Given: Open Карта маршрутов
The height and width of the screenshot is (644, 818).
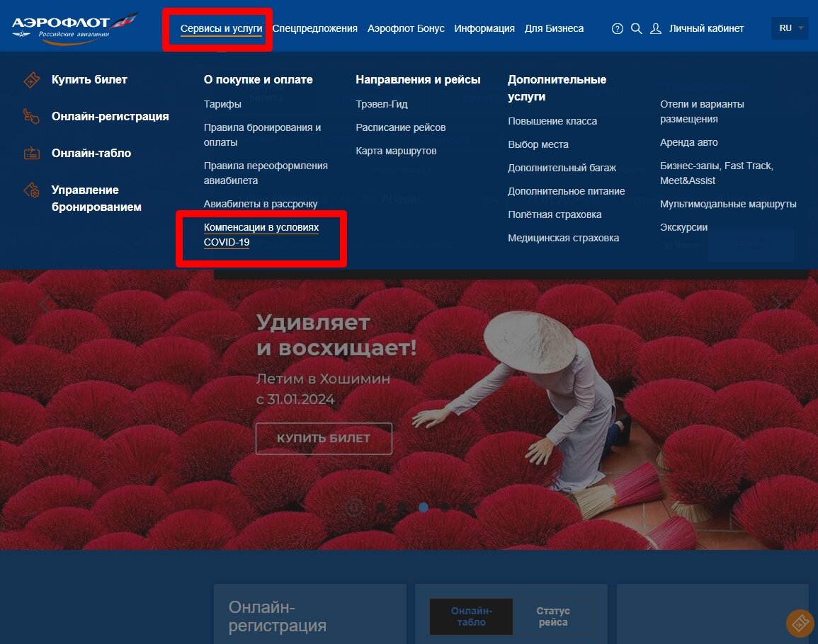Looking at the screenshot, I should (x=396, y=151).
